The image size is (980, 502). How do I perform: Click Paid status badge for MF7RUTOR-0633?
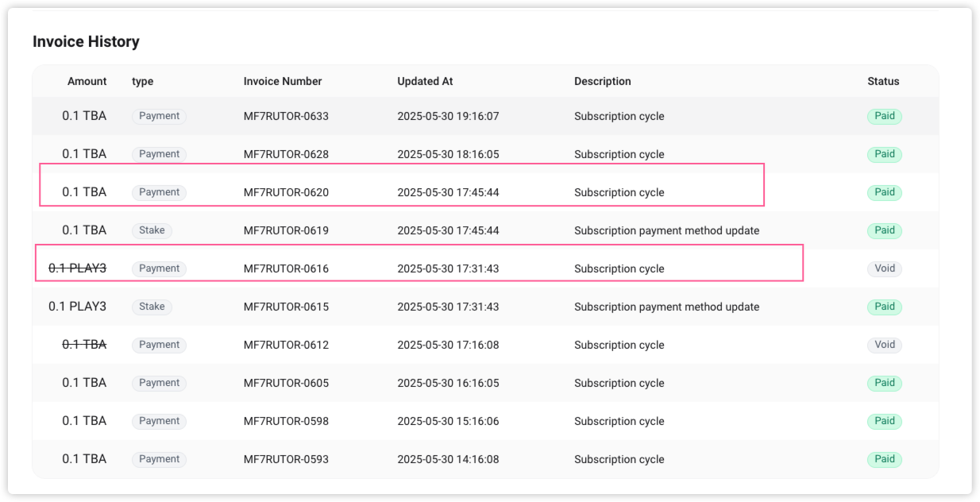(x=885, y=116)
